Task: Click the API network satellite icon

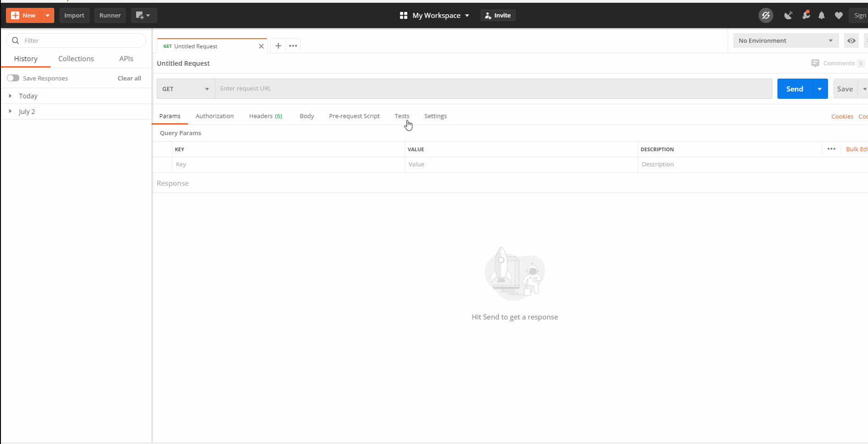Action: 788,15
